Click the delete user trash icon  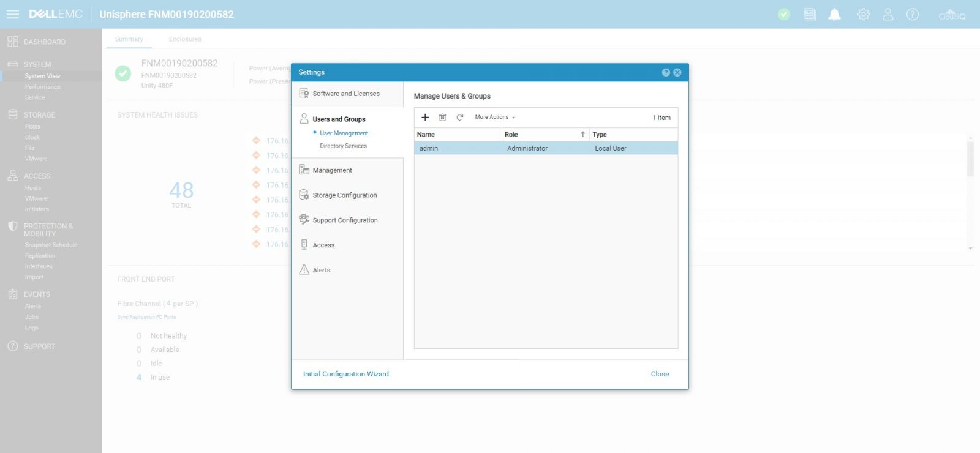point(442,118)
